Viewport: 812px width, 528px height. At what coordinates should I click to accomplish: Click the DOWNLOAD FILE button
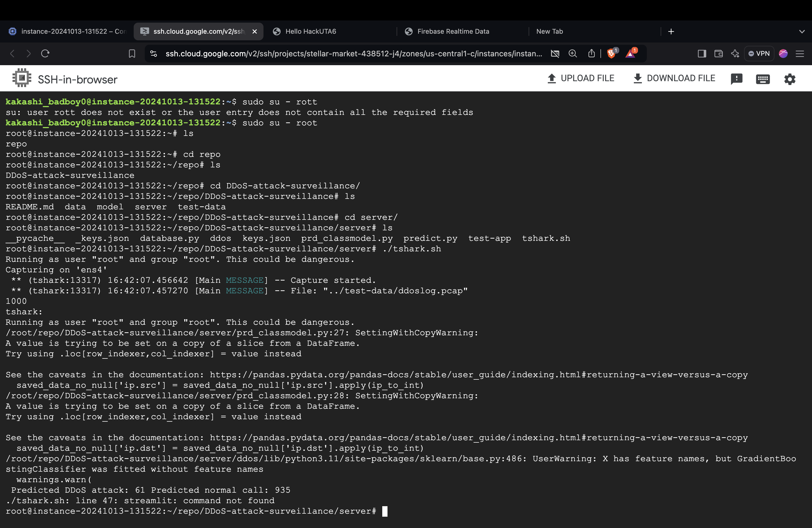pos(674,78)
